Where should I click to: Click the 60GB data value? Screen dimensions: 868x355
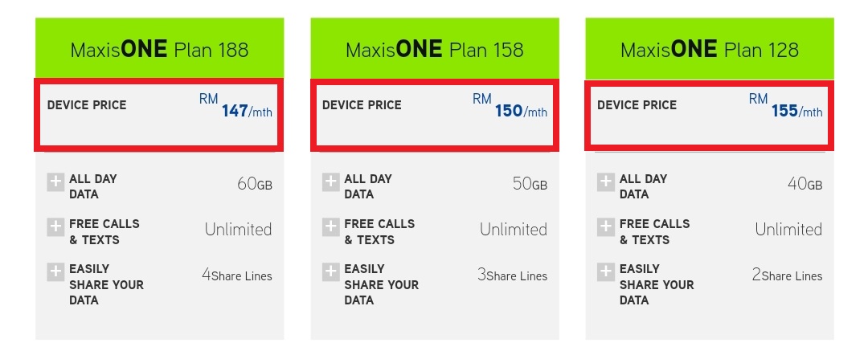(x=254, y=184)
